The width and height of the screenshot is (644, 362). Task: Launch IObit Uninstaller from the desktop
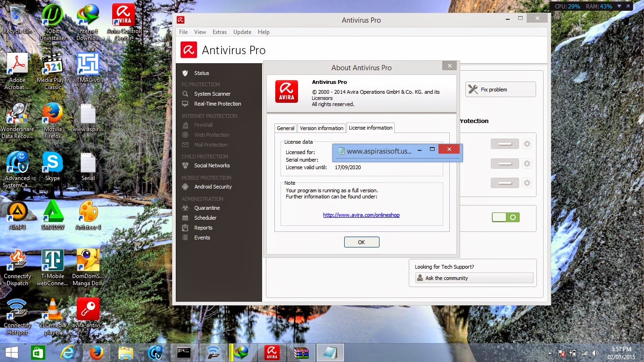click(x=53, y=22)
